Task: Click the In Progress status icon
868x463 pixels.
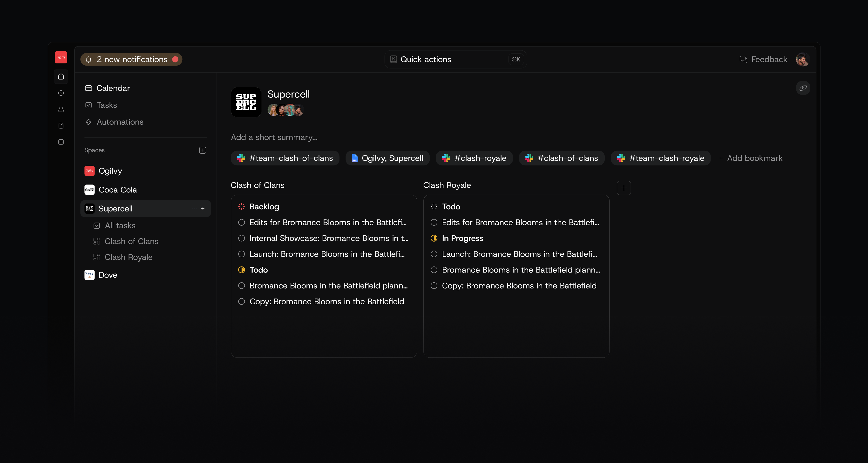Action: (434, 238)
